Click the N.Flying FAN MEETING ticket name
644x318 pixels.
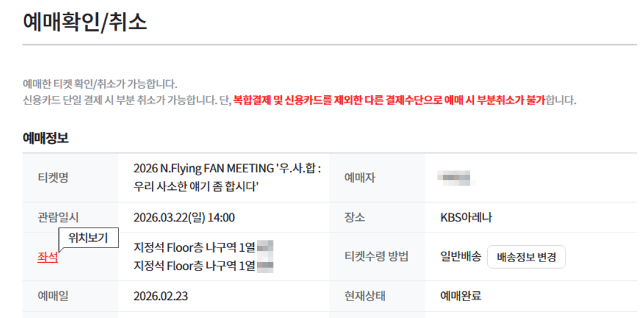point(227,177)
